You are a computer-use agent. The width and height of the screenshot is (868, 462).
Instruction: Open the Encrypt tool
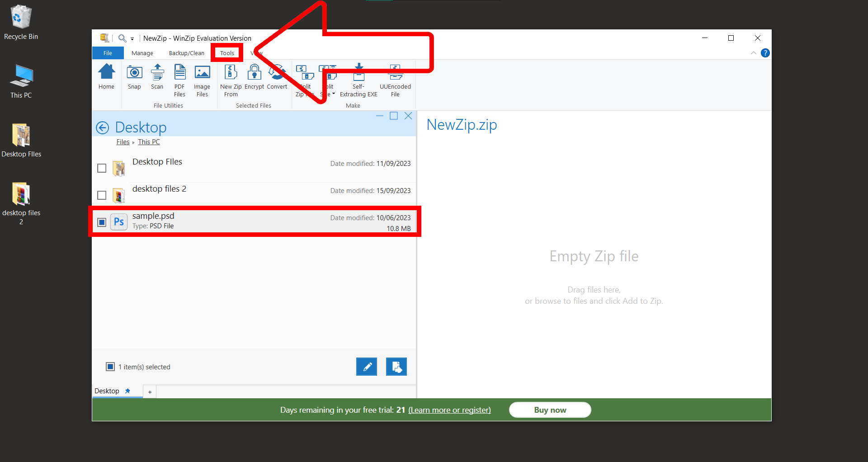pyautogui.click(x=254, y=78)
